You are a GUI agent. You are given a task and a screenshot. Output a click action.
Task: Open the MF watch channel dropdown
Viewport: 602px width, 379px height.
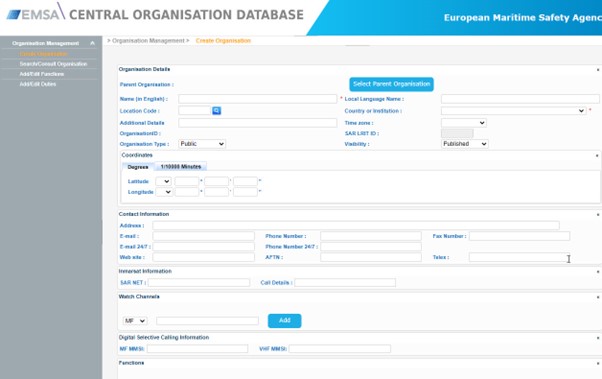click(x=135, y=321)
